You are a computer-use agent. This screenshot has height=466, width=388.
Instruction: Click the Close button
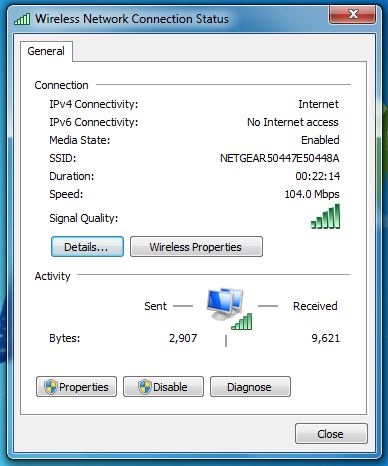pyautogui.click(x=331, y=434)
